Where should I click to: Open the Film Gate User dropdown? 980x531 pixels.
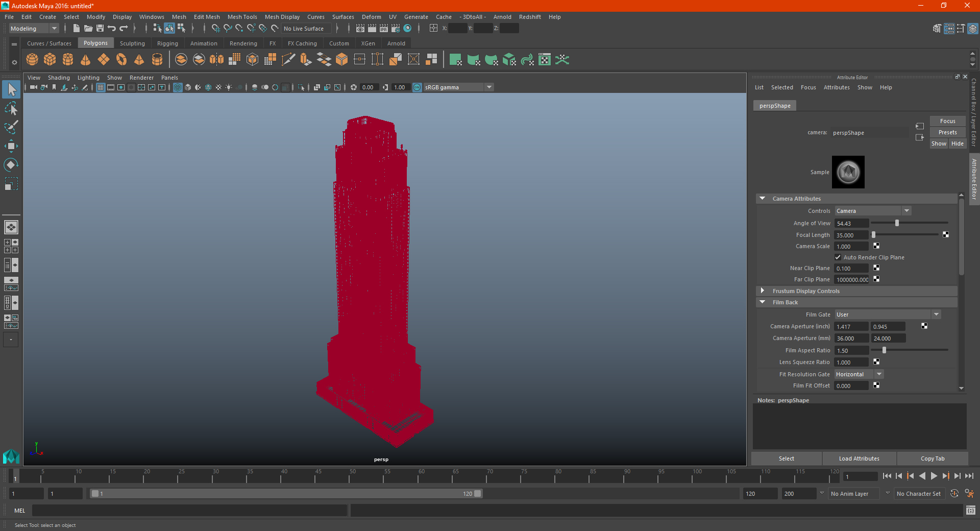[888, 315]
